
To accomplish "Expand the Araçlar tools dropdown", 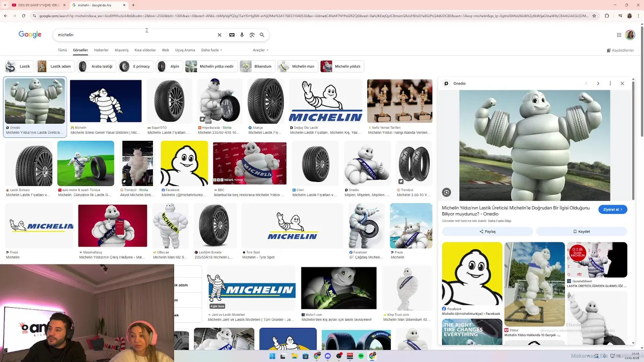I will coord(261,50).
